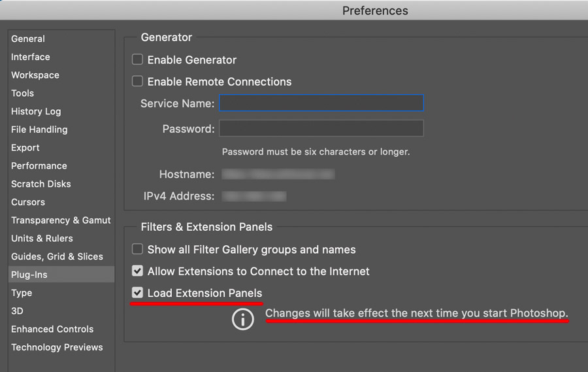The height and width of the screenshot is (372, 588).
Task: Click the info icon beside restart notice
Action: pos(243,319)
